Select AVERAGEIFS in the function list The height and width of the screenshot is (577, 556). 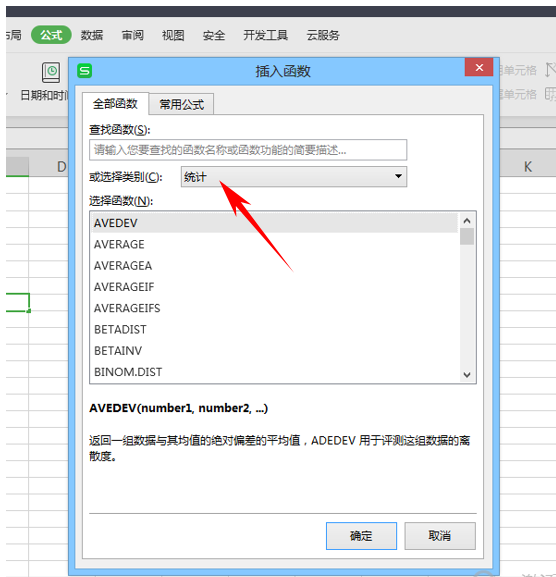pyautogui.click(x=275, y=308)
